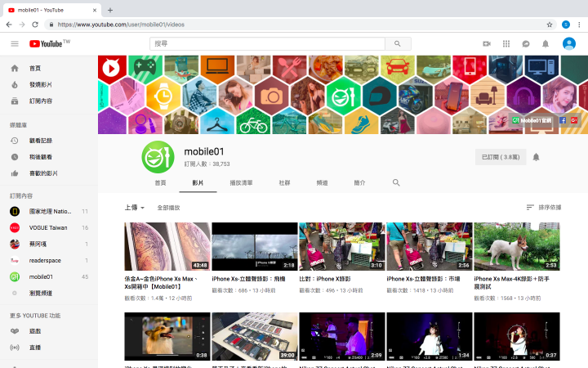Image resolution: width=588 pixels, height=368 pixels.
Task: Open the 39:00 phone cases thumbnail
Action: point(255,336)
